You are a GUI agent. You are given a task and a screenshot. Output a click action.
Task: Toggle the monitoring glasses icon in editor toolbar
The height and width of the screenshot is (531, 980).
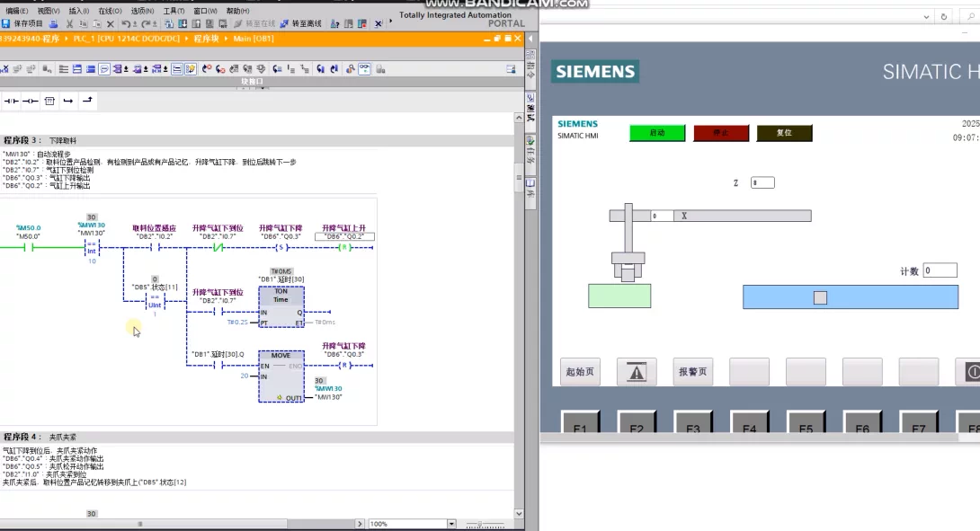364,68
